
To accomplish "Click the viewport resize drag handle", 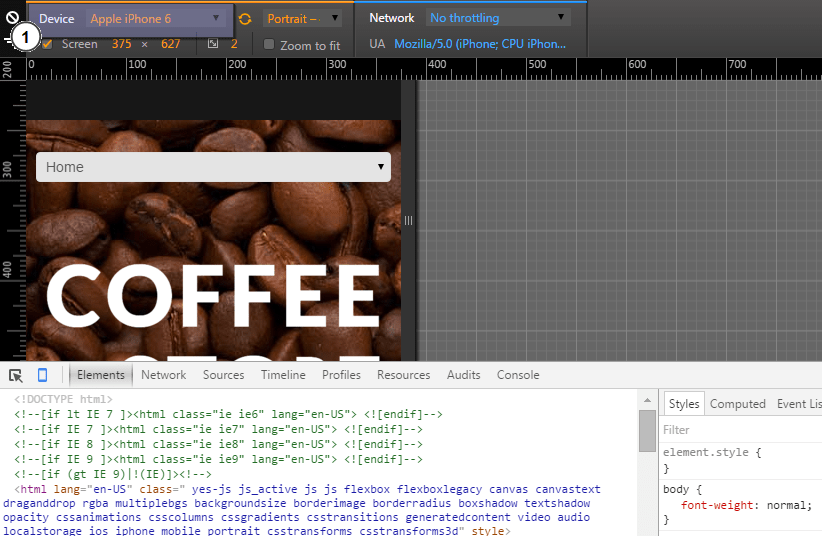I will point(408,220).
